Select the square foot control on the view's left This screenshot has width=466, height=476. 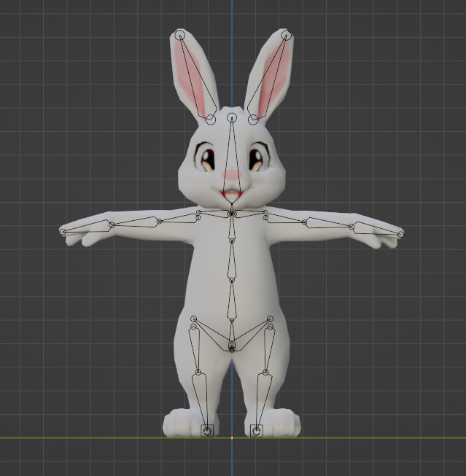tap(207, 431)
